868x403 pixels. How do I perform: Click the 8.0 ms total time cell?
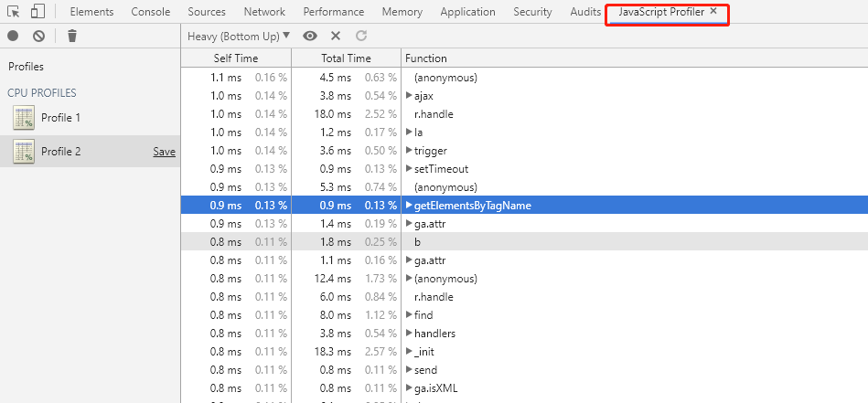(337, 315)
